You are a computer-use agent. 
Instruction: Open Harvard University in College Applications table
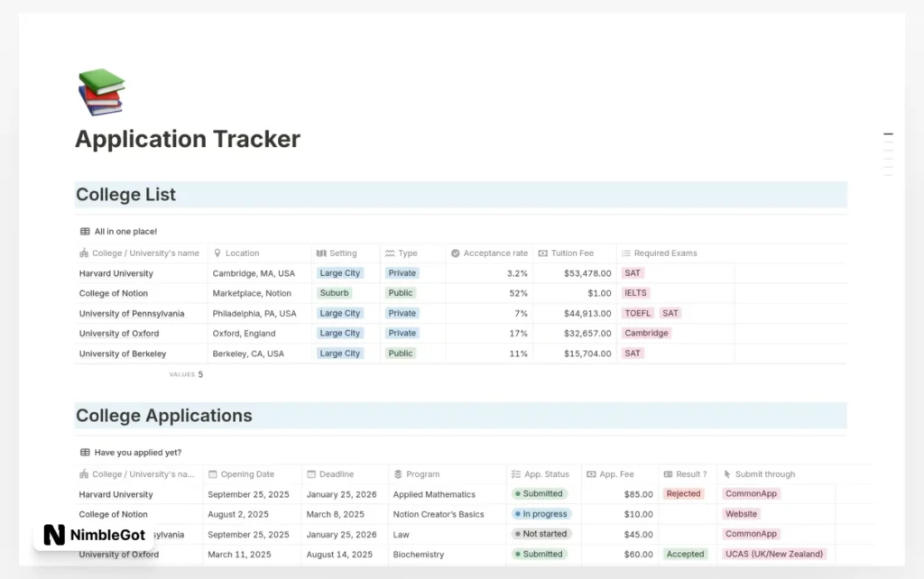116,494
